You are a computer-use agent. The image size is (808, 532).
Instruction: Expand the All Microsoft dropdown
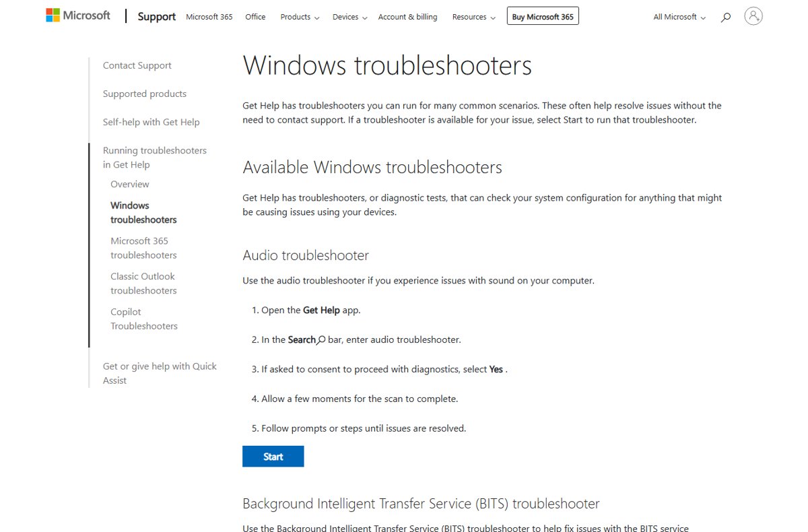click(679, 17)
